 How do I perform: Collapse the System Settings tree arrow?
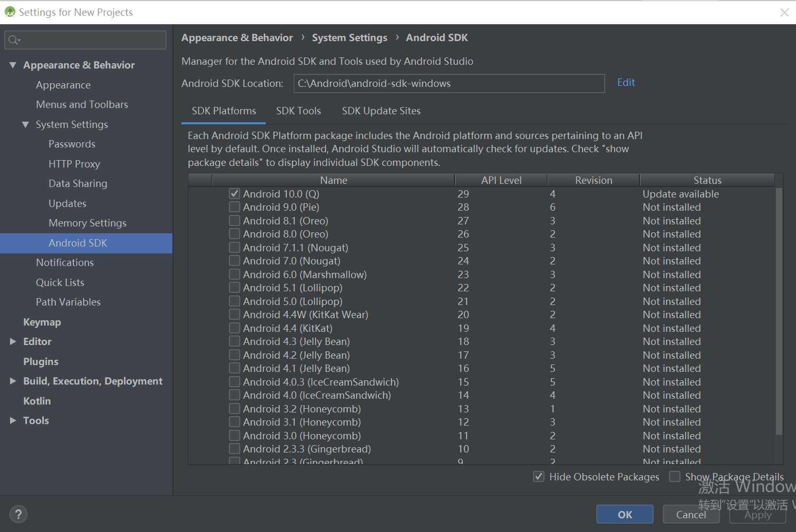25,124
